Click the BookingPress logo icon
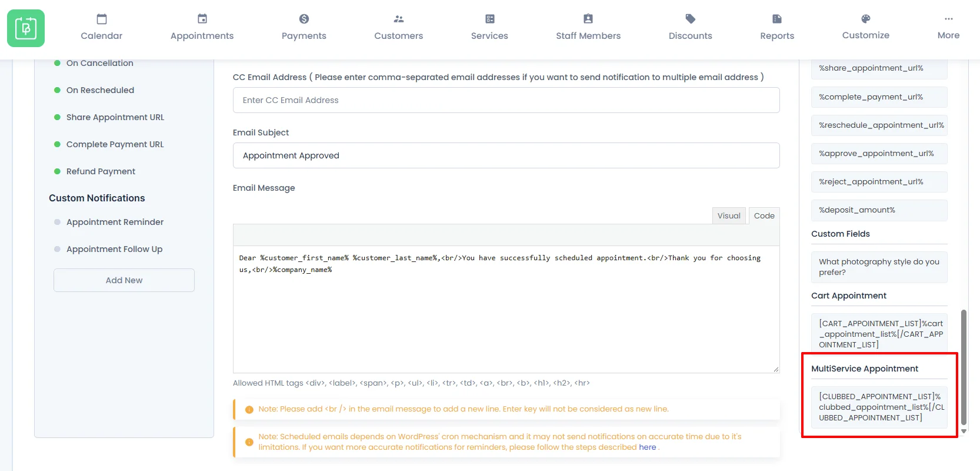 26,28
